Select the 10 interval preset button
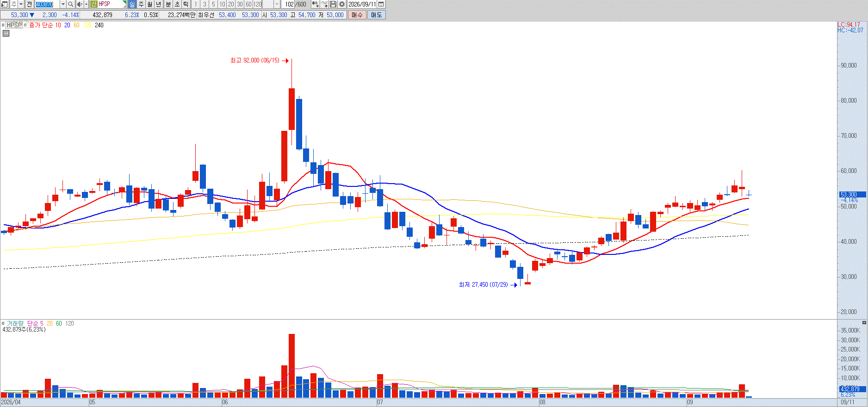 tap(222, 4)
